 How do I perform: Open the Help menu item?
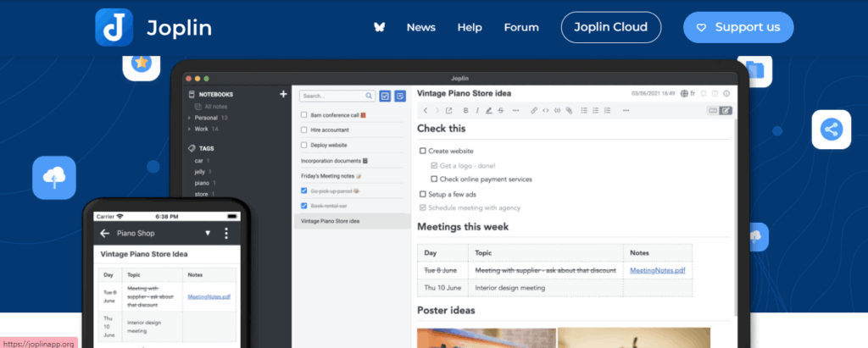(x=470, y=27)
